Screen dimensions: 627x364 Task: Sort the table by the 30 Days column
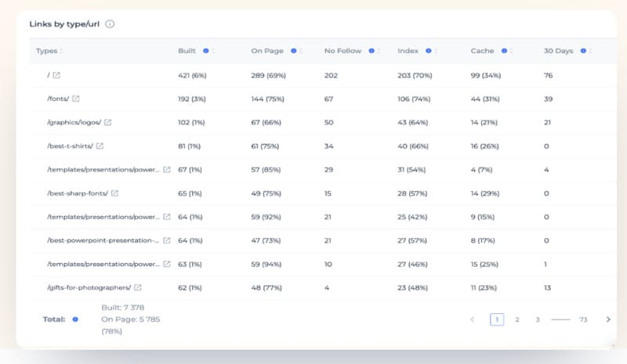591,51
